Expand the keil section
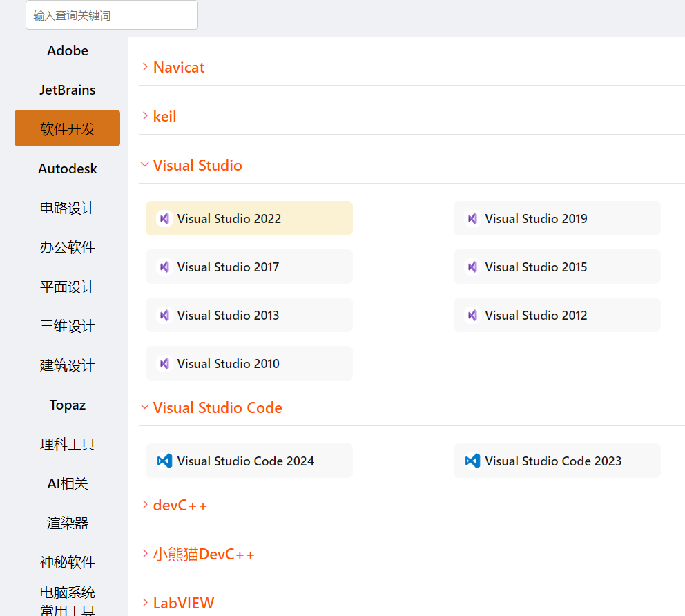This screenshot has width=685, height=616. point(164,116)
